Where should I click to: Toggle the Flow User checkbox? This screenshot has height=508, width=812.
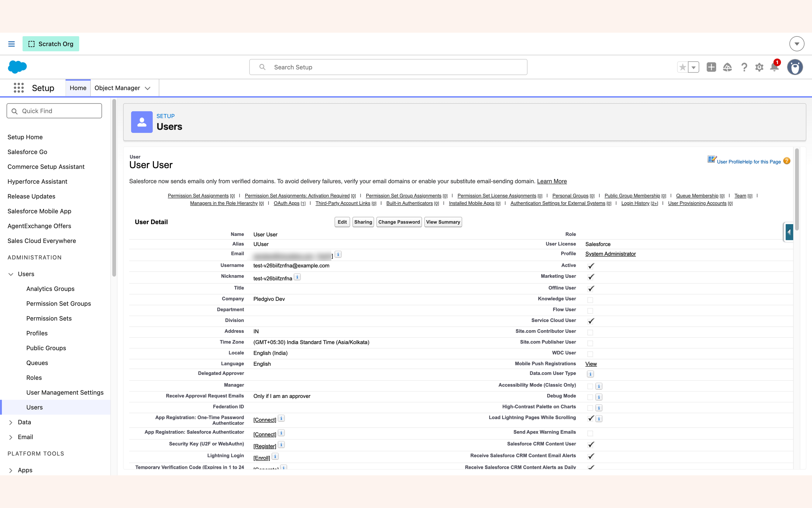[590, 311]
